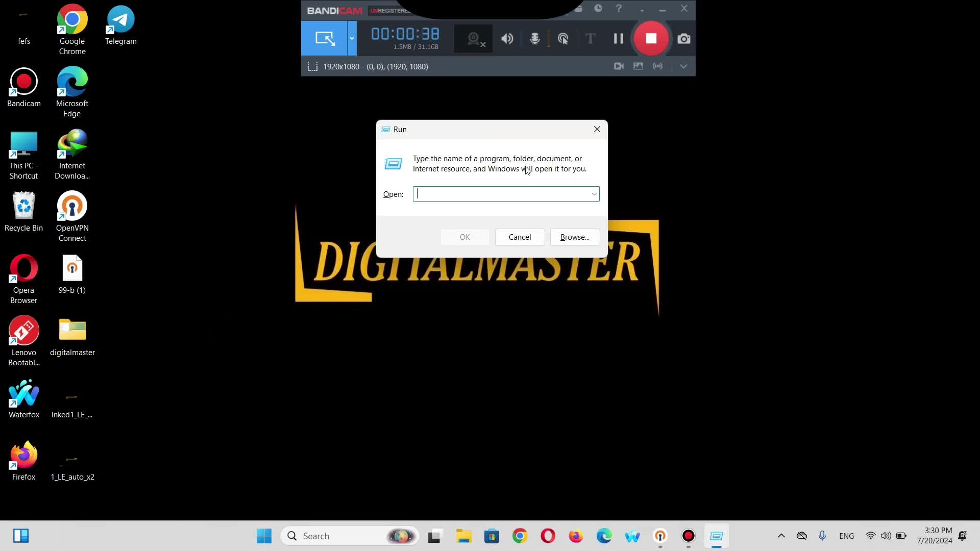Take a screenshot with camera icon

(684, 39)
